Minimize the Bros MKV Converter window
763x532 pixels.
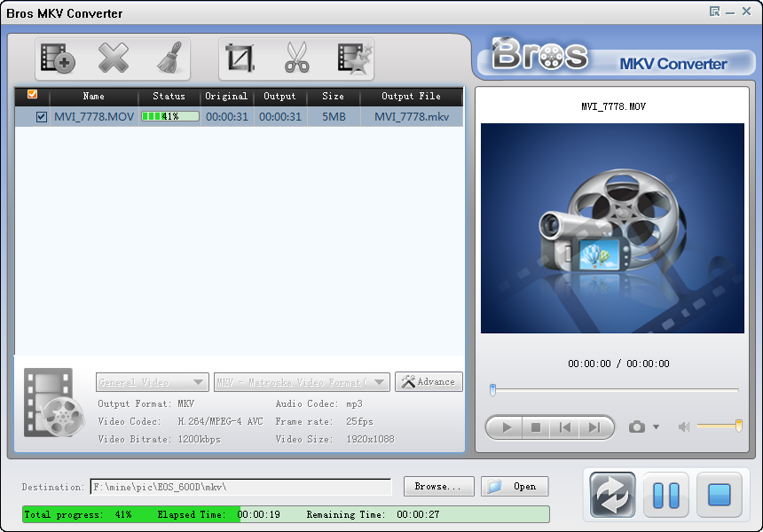(x=730, y=12)
